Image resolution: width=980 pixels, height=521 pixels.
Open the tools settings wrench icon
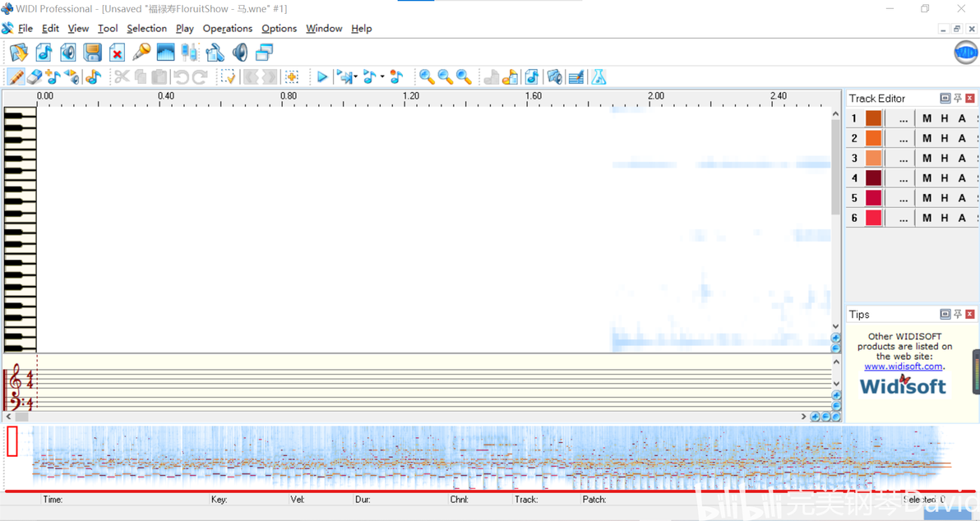(x=215, y=53)
